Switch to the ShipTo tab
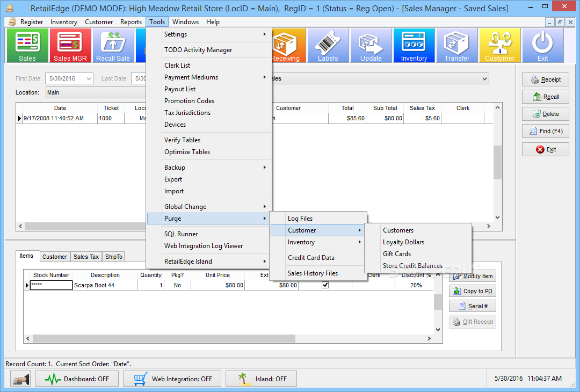 113,257
